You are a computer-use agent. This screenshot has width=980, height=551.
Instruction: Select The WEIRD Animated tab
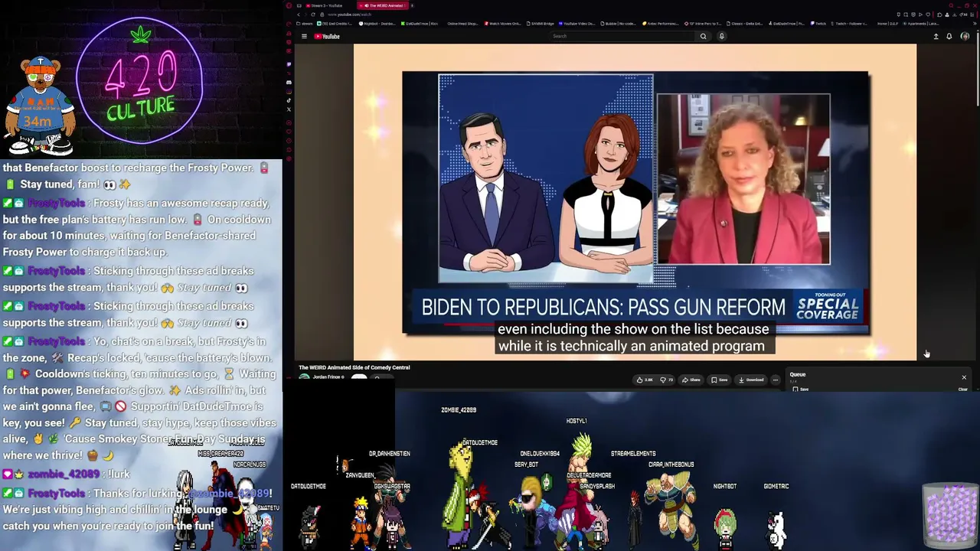(384, 5)
